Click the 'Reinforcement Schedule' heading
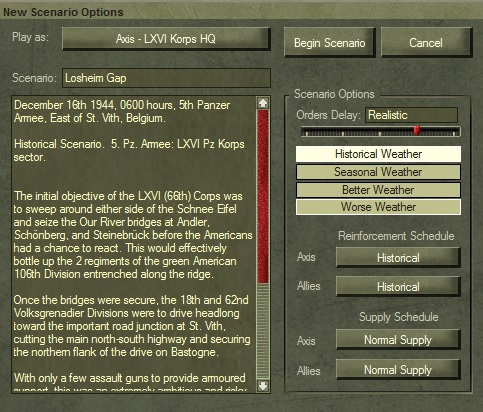Viewport: 483px width, 412px height. point(396,236)
